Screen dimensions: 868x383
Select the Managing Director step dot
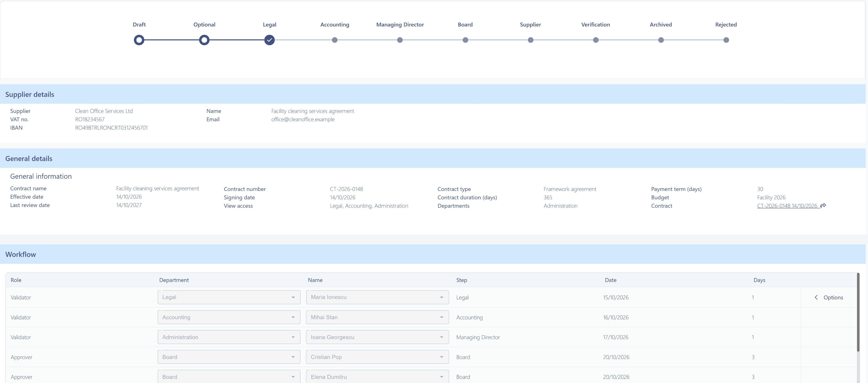(x=400, y=40)
